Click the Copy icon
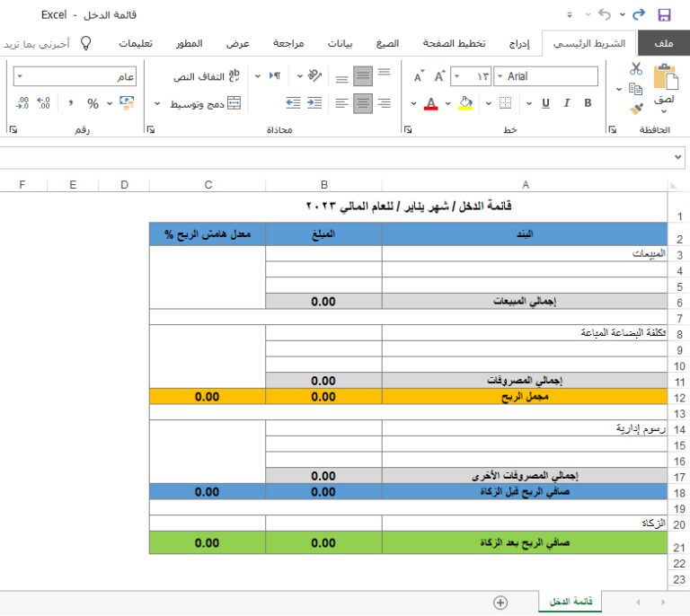This screenshot has height=616, width=690. click(x=635, y=89)
